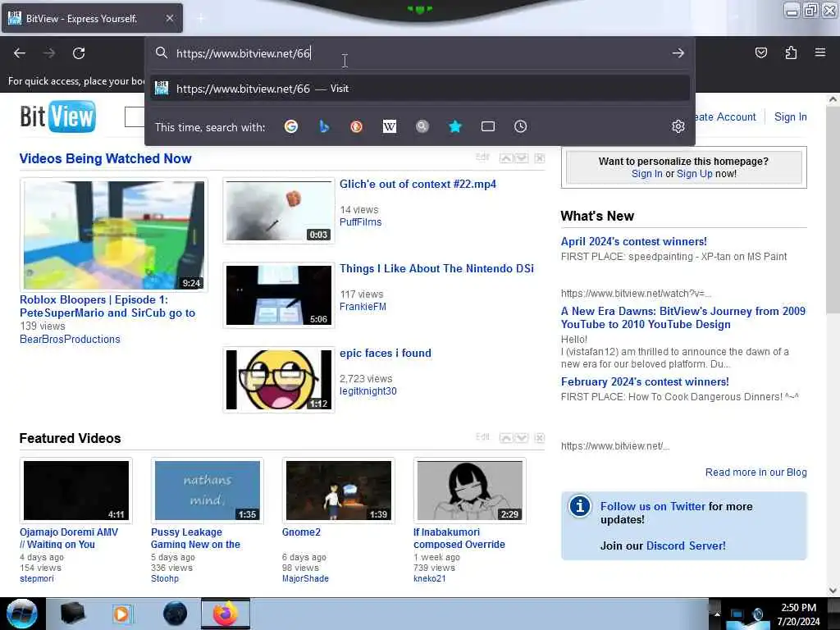This screenshot has height=630, width=840.
Task: Open the Extensions puzzle icon
Action: [791, 52]
